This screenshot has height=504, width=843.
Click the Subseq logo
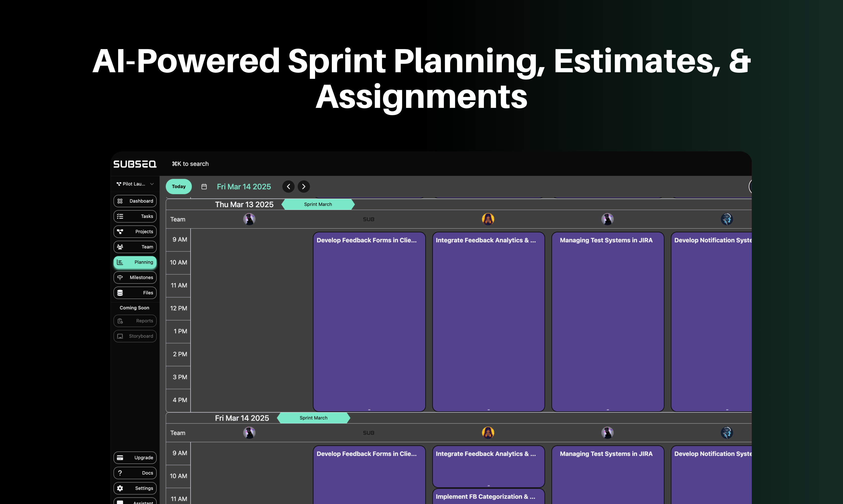point(135,164)
